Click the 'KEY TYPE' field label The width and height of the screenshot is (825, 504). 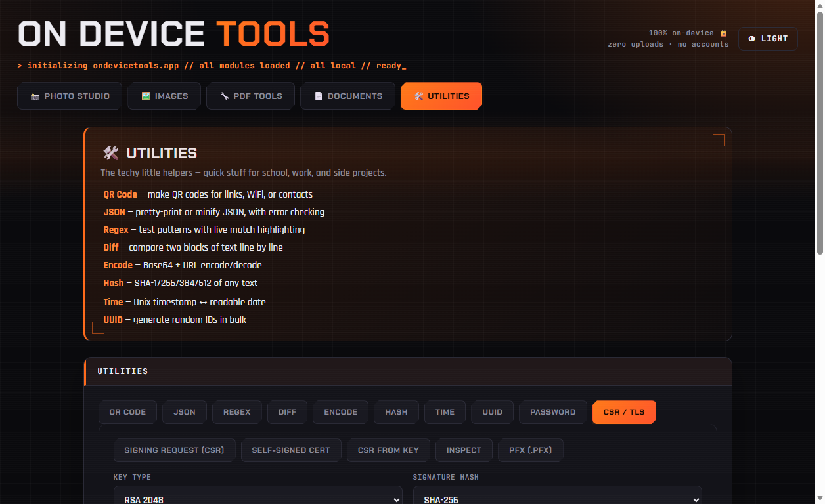[x=132, y=477]
